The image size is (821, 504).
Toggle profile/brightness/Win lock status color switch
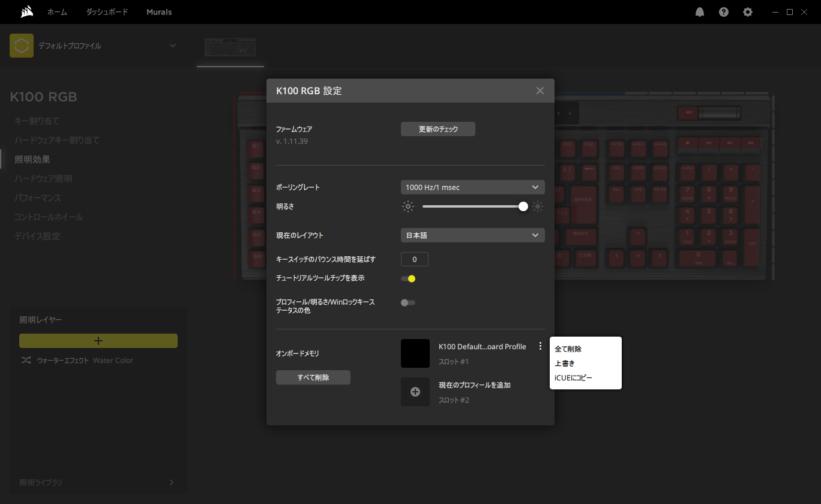(x=408, y=302)
